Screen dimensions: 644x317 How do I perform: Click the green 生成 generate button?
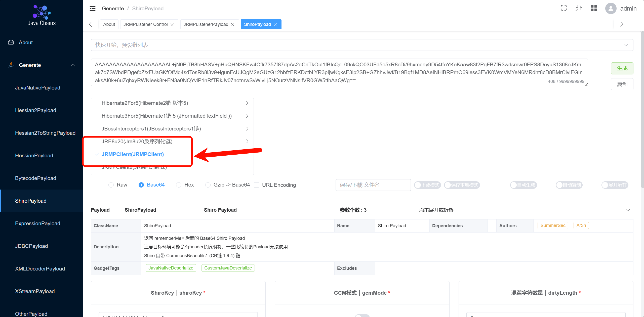pos(622,68)
